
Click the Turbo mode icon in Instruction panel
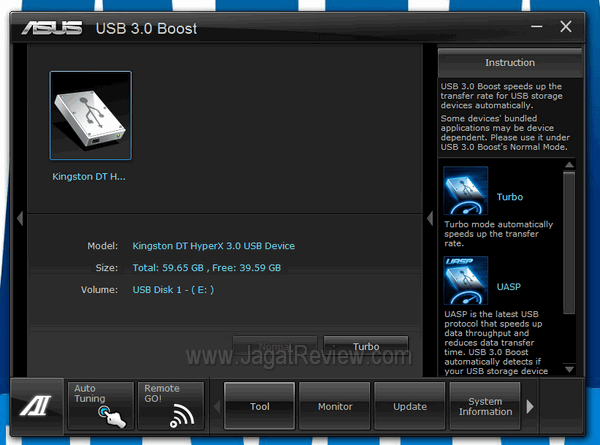tap(466, 190)
